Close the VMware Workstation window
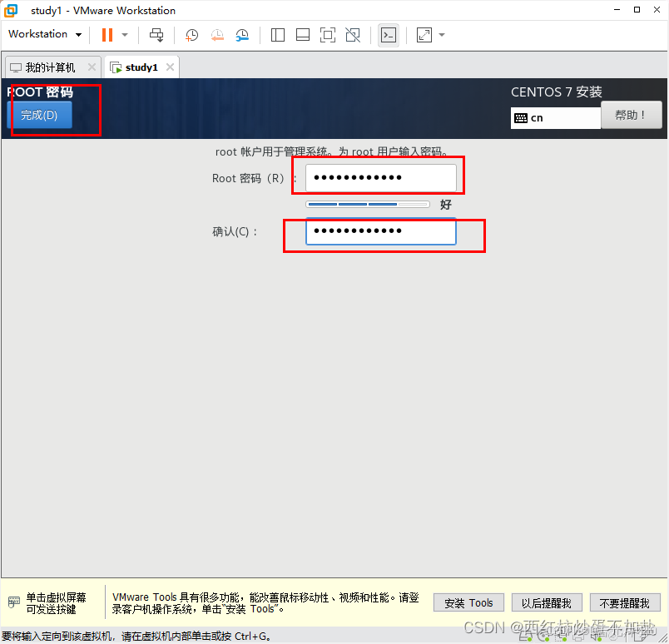Viewport: 669px width, 644px height. pyautogui.click(x=657, y=10)
